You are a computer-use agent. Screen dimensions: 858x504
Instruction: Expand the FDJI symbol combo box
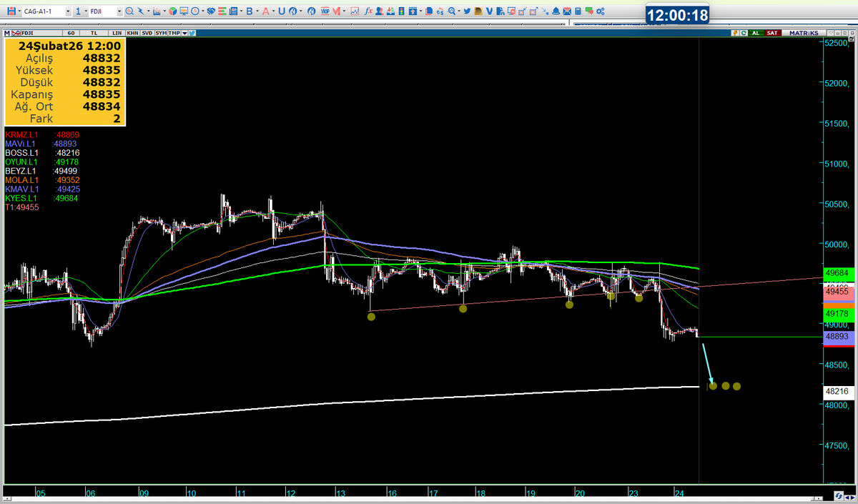pos(119,11)
